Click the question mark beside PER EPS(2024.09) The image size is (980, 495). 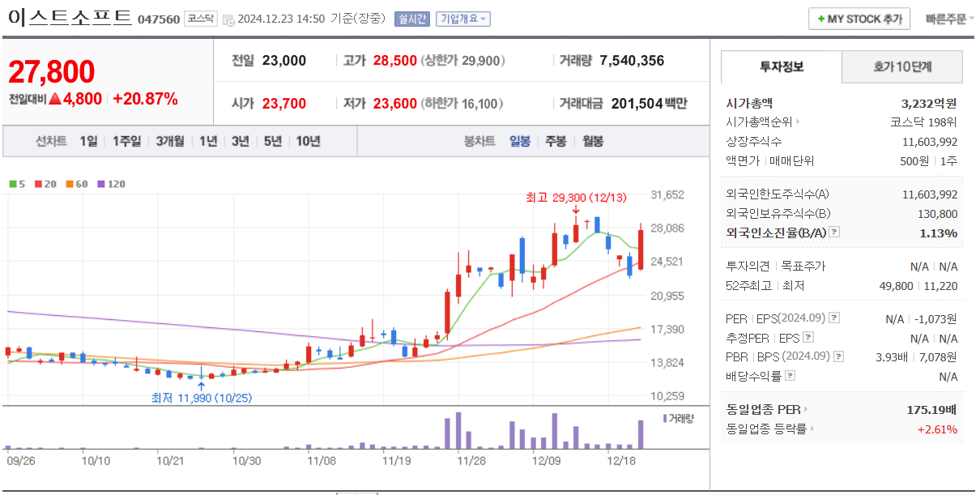(x=835, y=319)
